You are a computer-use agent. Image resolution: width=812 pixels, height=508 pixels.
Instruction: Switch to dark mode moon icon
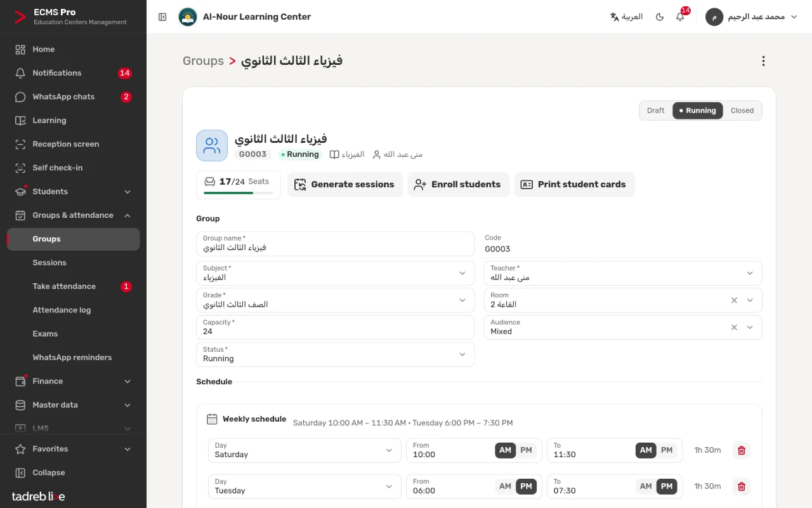click(660, 17)
